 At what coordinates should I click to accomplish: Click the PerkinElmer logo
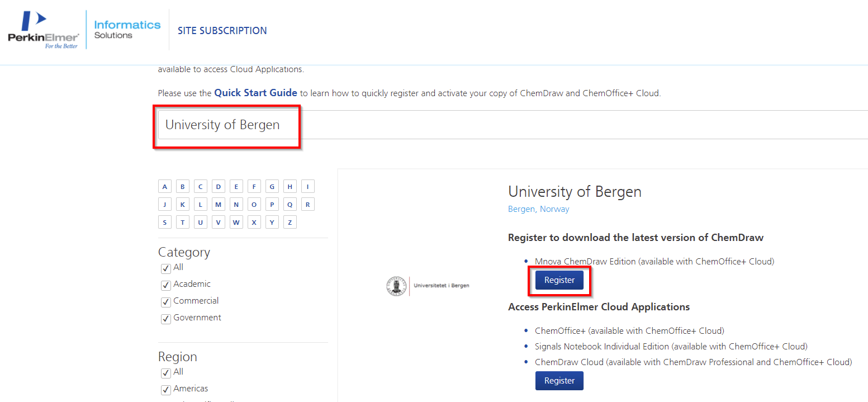[43, 30]
